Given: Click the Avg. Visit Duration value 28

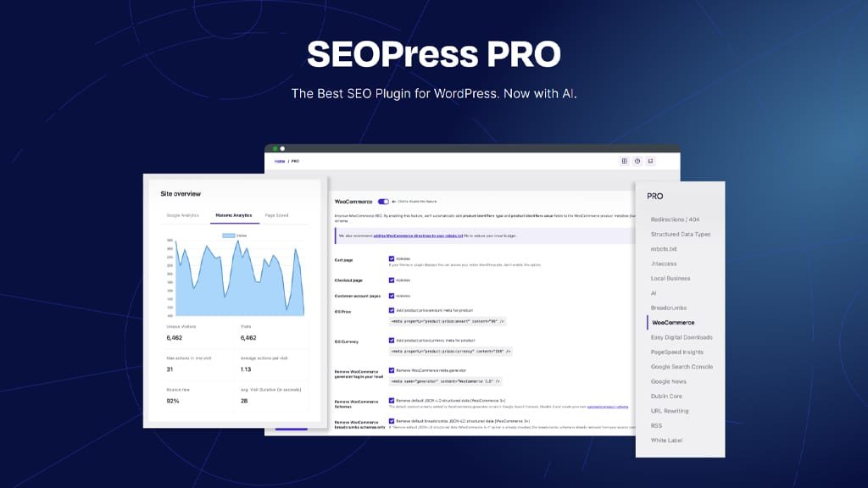Looking at the screenshot, I should pyautogui.click(x=244, y=401).
